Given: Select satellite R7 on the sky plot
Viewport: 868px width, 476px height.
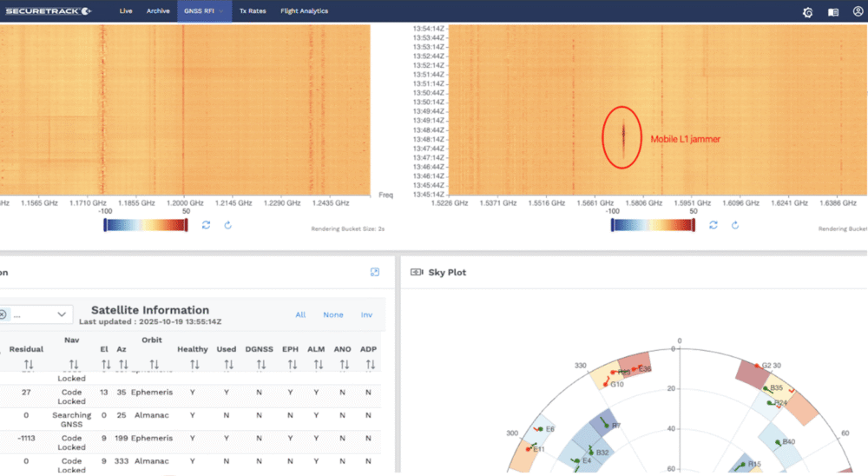Looking at the screenshot, I should [608, 425].
